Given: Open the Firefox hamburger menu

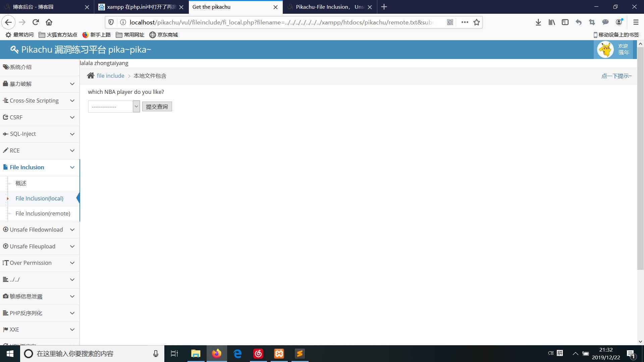Looking at the screenshot, I should [636, 22].
